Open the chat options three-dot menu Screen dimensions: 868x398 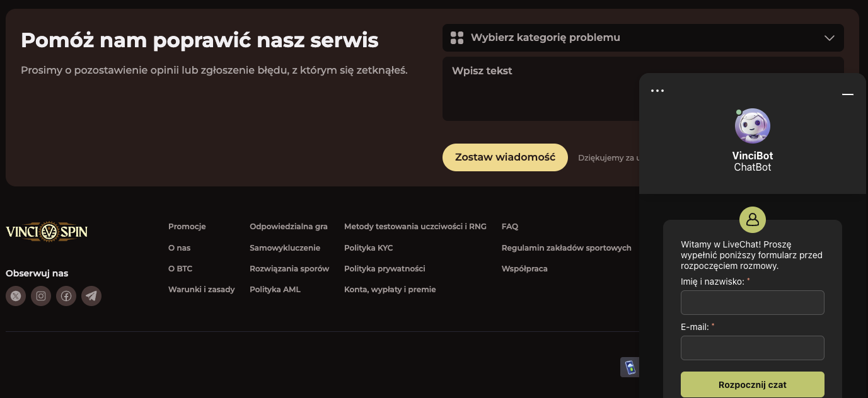pyautogui.click(x=657, y=91)
